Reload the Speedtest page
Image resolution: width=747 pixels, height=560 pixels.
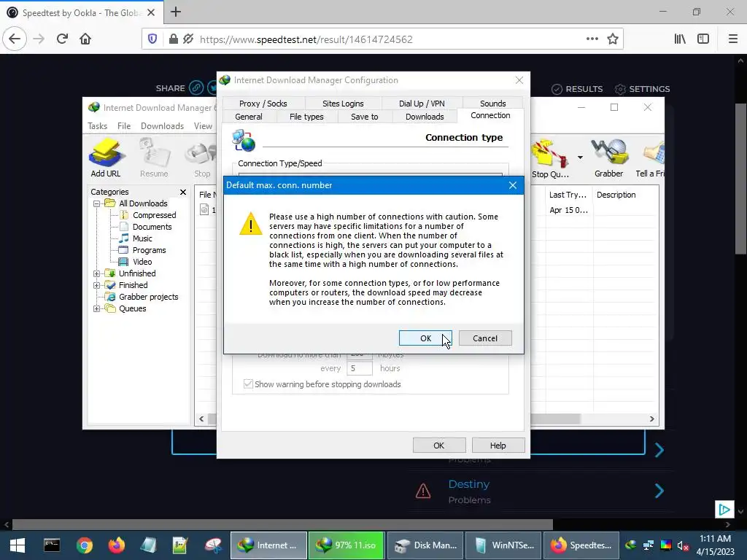pyautogui.click(x=62, y=39)
